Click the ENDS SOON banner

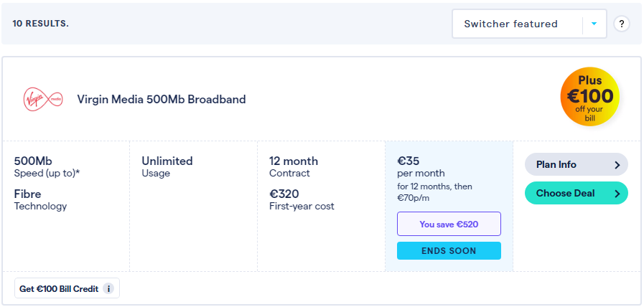(449, 250)
